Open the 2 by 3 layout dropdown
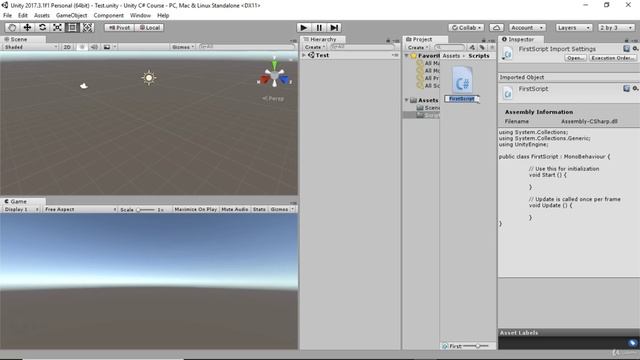The height and width of the screenshot is (360, 640). [x=616, y=28]
